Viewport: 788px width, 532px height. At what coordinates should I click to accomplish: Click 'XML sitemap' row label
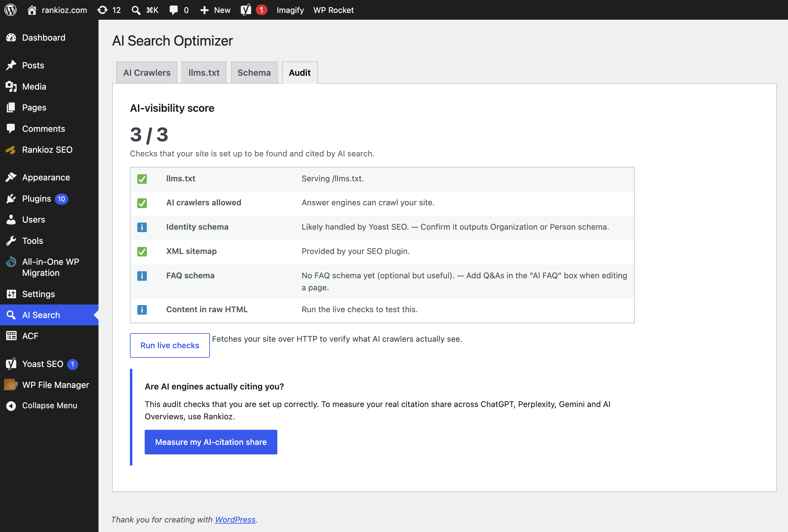tap(191, 251)
